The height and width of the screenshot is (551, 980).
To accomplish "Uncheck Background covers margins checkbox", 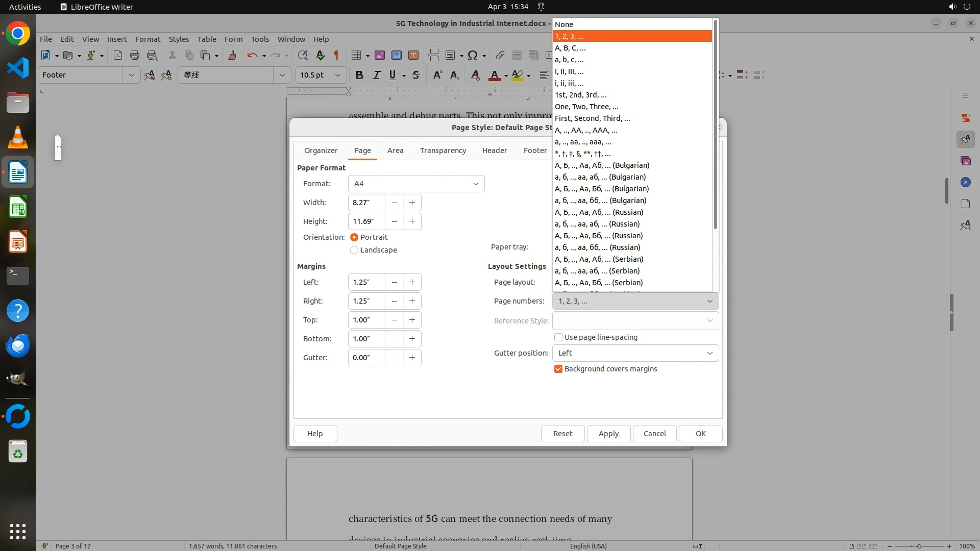I will (x=558, y=369).
